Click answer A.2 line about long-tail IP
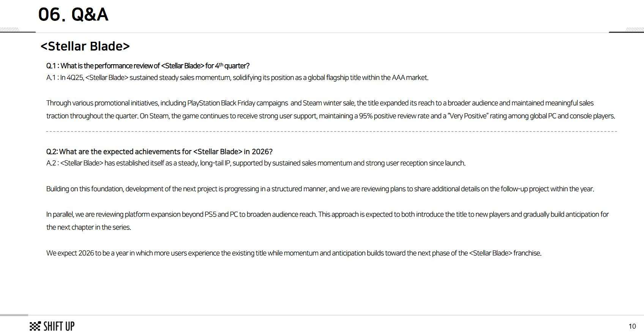 pyautogui.click(x=256, y=163)
